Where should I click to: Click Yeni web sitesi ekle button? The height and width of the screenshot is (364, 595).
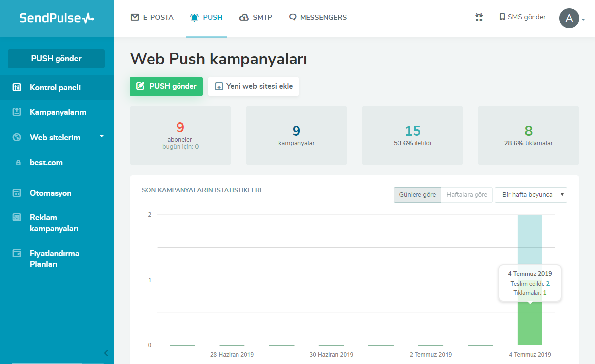tap(253, 86)
